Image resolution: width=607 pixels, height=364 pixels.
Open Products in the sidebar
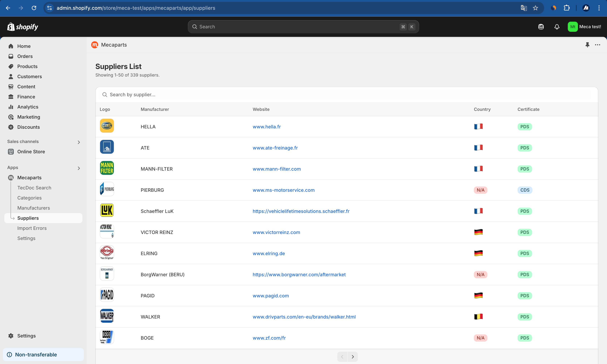tap(43, 66)
